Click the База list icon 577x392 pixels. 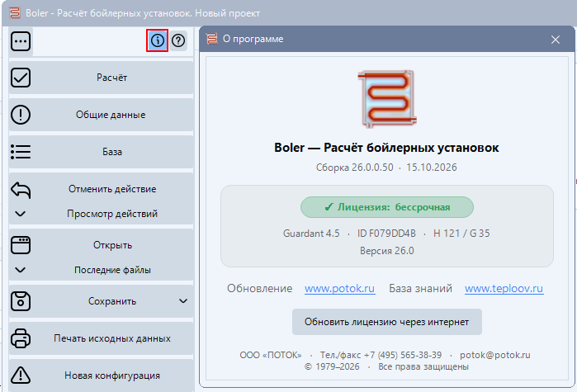tap(21, 152)
